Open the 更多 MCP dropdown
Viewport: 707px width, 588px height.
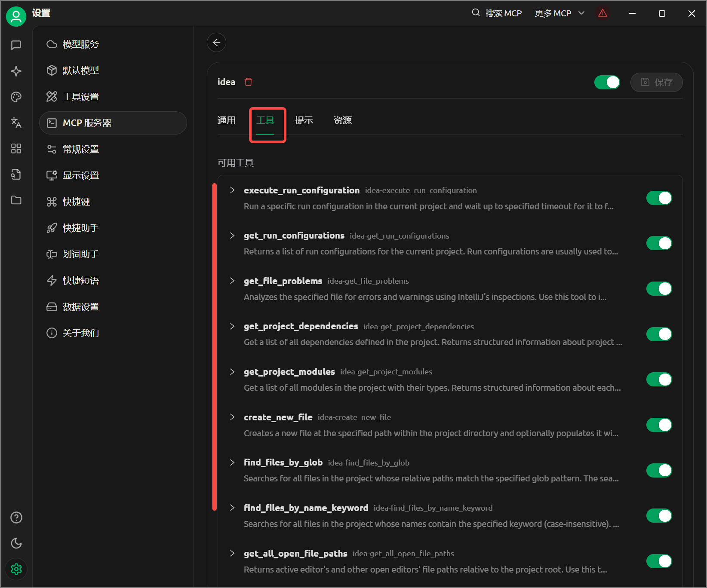pos(559,13)
